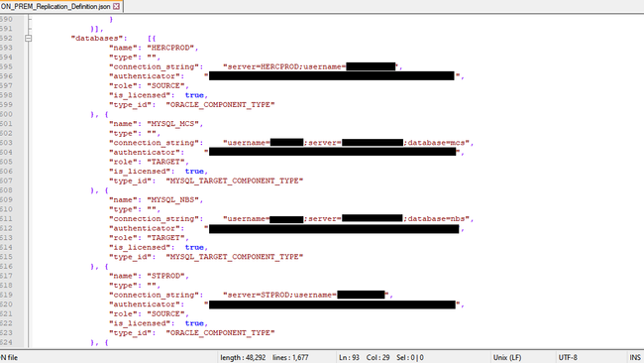Screen dimensions: 644x363
Task: Click "server=STPROD;username=" connection string text
Action: pos(280,295)
